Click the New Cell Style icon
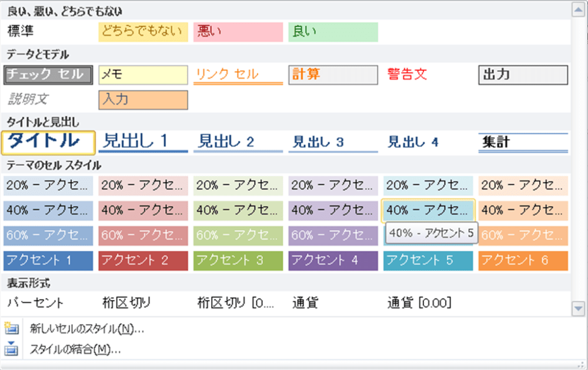This screenshot has height=370, width=588. [12, 329]
